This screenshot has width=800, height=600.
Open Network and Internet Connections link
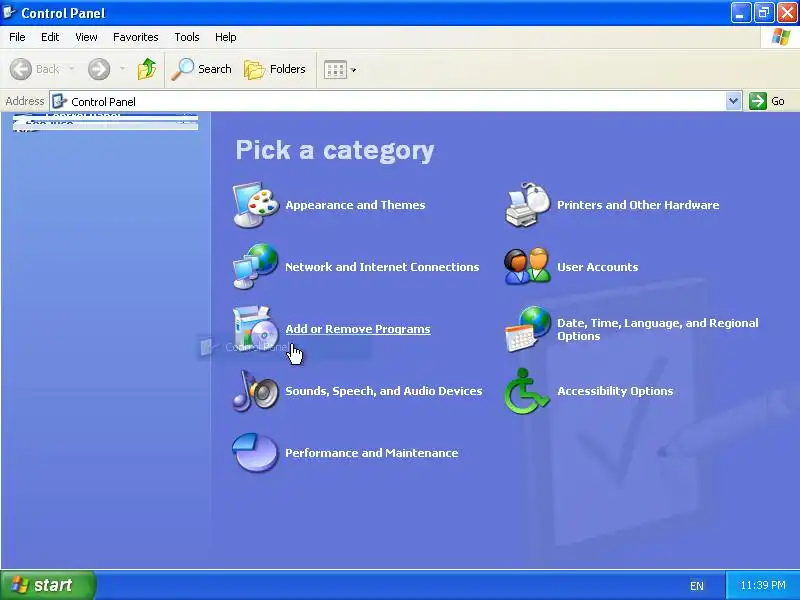tap(382, 267)
